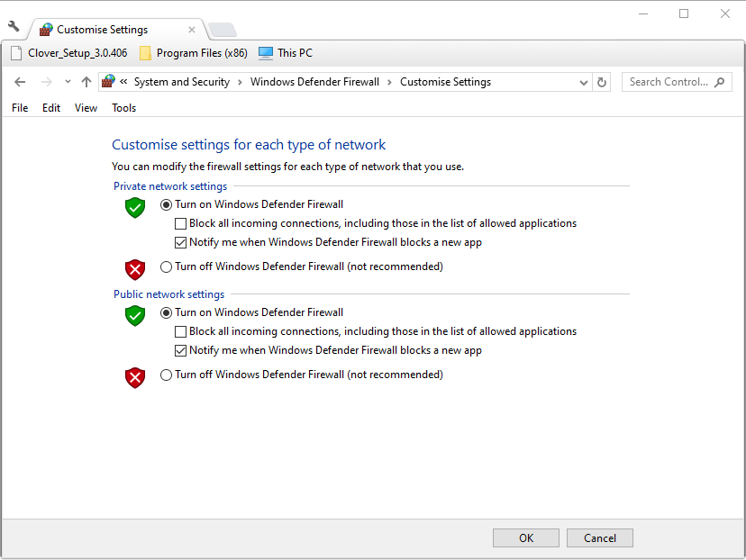Click the up-one-level arrow in navigation bar

coord(86,82)
